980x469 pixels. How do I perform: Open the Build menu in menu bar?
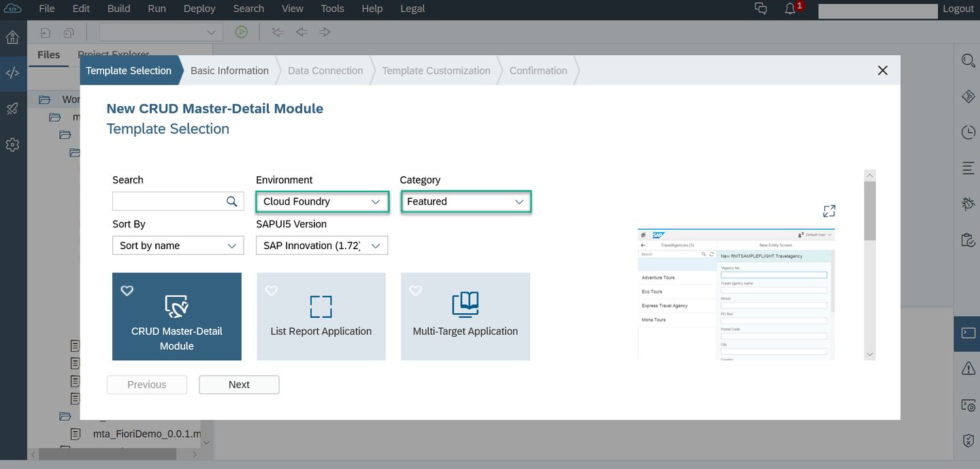pos(119,9)
